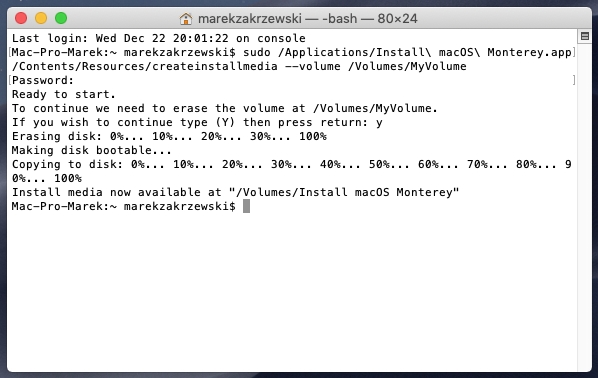
Task: Click the right bracket mark beside Password line
Action: pyautogui.click(x=574, y=80)
